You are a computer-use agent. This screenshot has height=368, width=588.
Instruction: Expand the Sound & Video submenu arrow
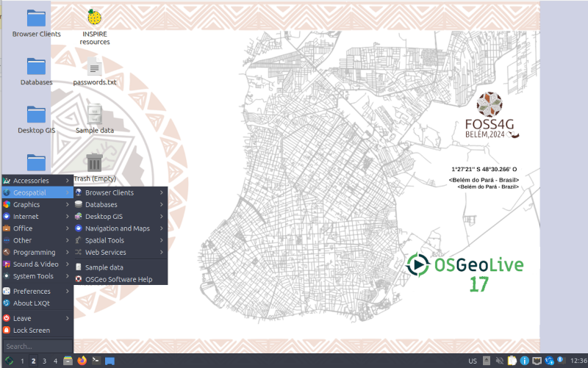coord(68,264)
